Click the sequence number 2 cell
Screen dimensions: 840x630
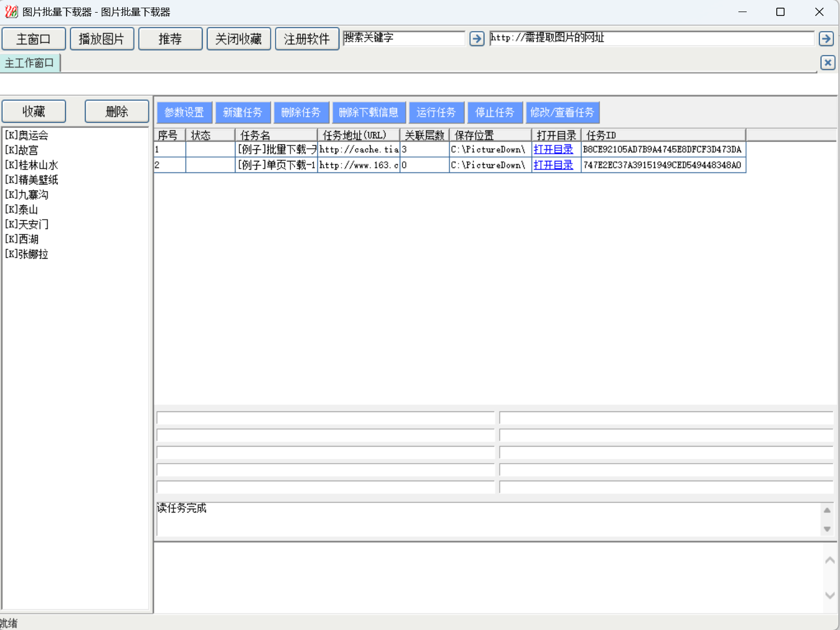[x=170, y=165]
